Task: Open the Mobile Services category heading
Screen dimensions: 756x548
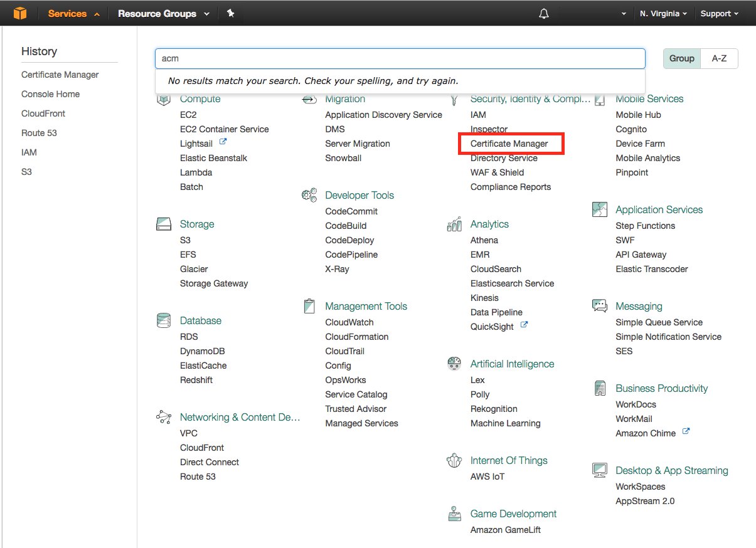Action: tap(649, 99)
